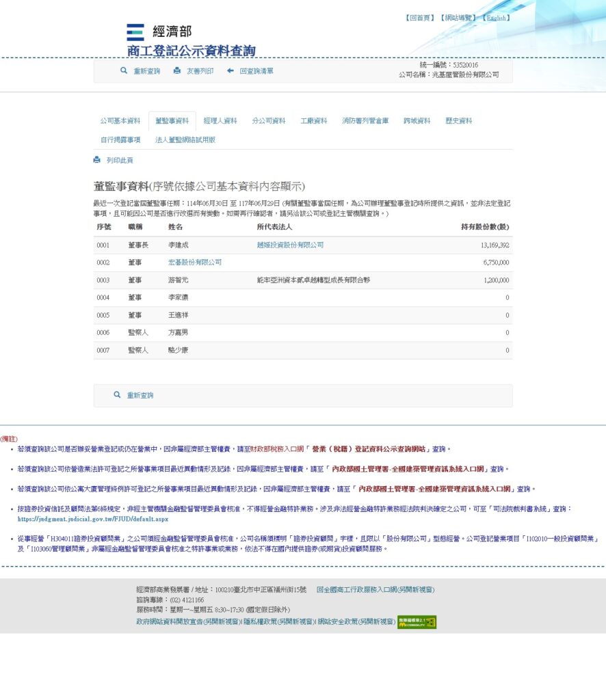This screenshot has width=606, height=700.
Task: Click the 回查詢清單 text link
Action: (x=256, y=71)
